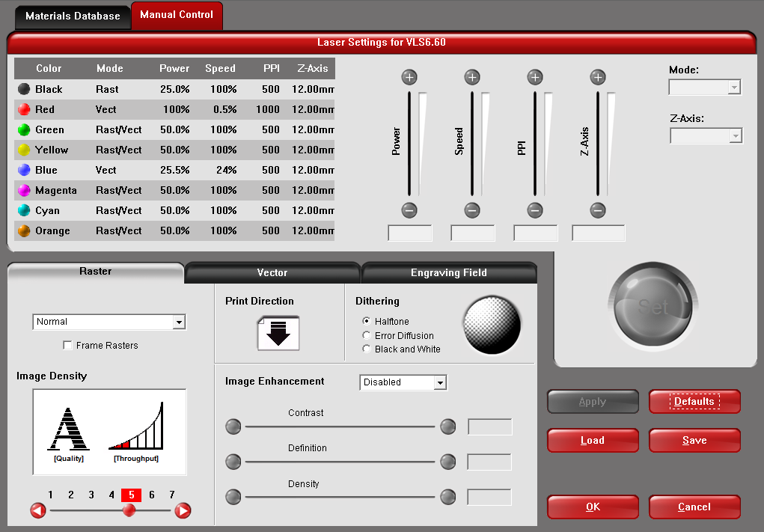Click the Z-Axis minus button
764x532 pixels.
click(598, 210)
